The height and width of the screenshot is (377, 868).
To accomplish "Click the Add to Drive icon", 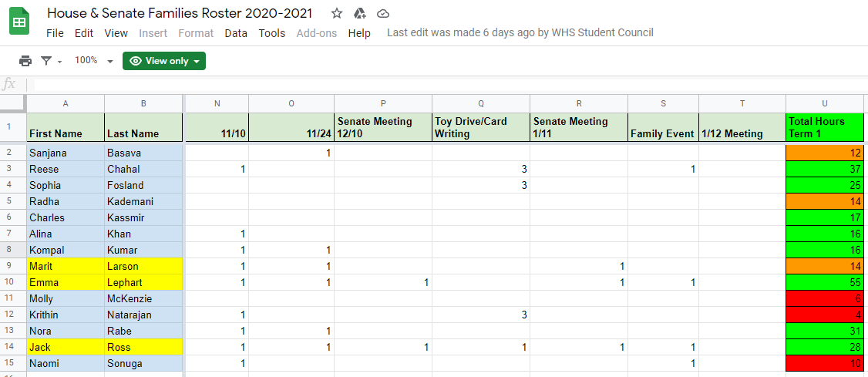I will [x=359, y=13].
